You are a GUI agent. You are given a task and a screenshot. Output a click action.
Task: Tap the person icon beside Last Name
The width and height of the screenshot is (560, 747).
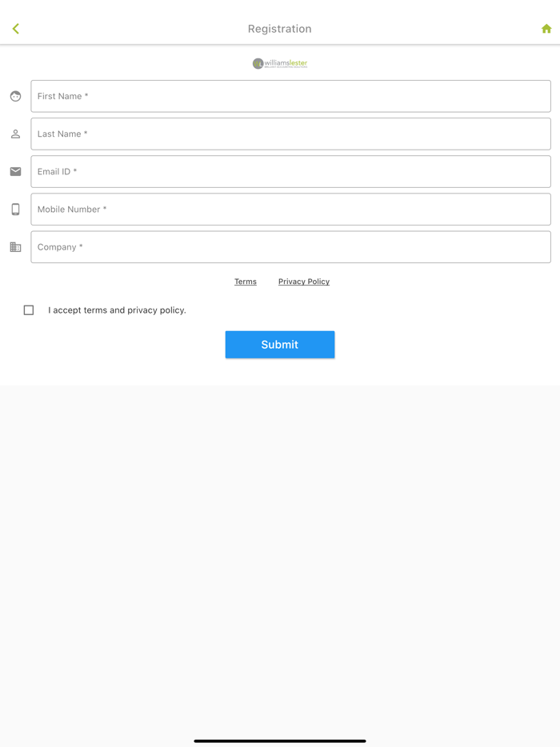(x=15, y=134)
